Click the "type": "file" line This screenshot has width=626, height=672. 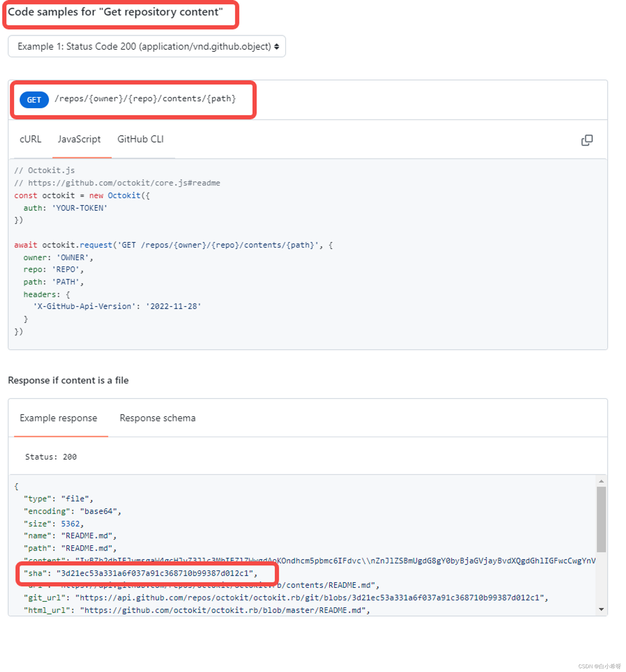[58, 499]
